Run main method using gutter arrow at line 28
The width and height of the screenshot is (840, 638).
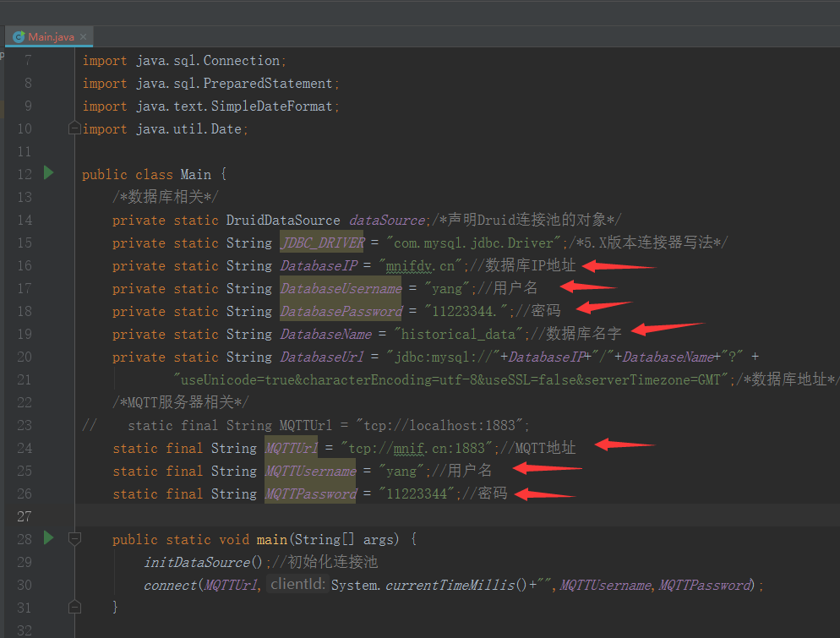pyautogui.click(x=49, y=537)
